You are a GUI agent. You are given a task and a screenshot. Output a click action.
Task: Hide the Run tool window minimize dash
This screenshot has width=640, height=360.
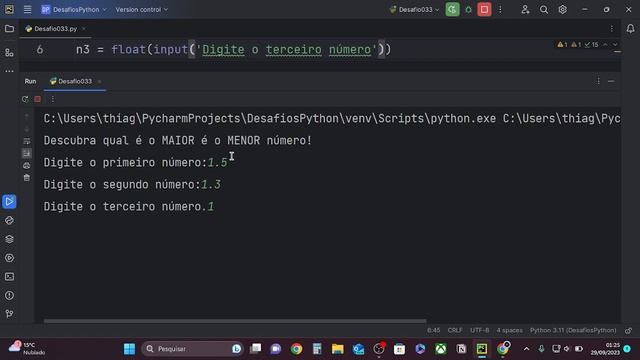point(611,81)
